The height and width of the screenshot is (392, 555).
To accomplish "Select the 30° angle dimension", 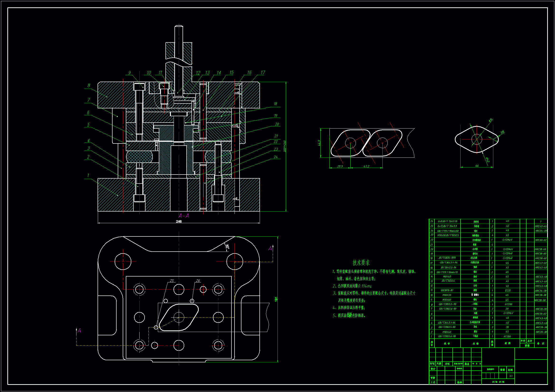I will 227,247.
